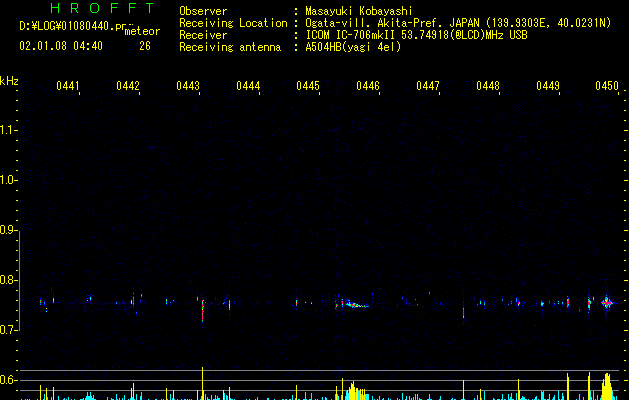Click the 0445 time marker
Image resolution: width=629 pixels, height=400 pixels.
click(308, 86)
